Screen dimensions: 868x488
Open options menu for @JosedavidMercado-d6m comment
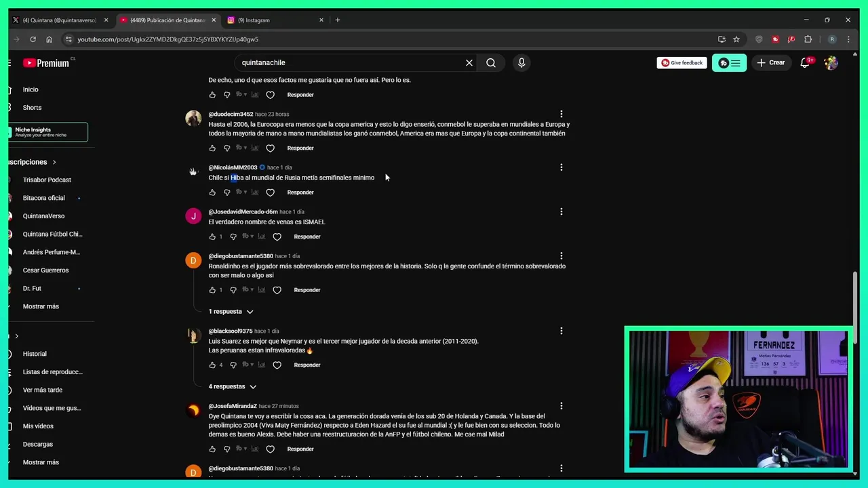[x=561, y=211]
